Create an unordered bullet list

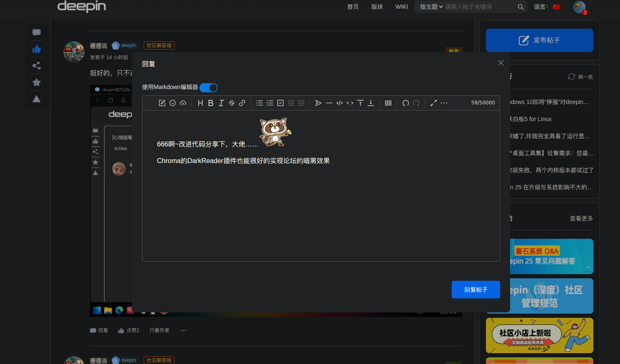(x=259, y=103)
